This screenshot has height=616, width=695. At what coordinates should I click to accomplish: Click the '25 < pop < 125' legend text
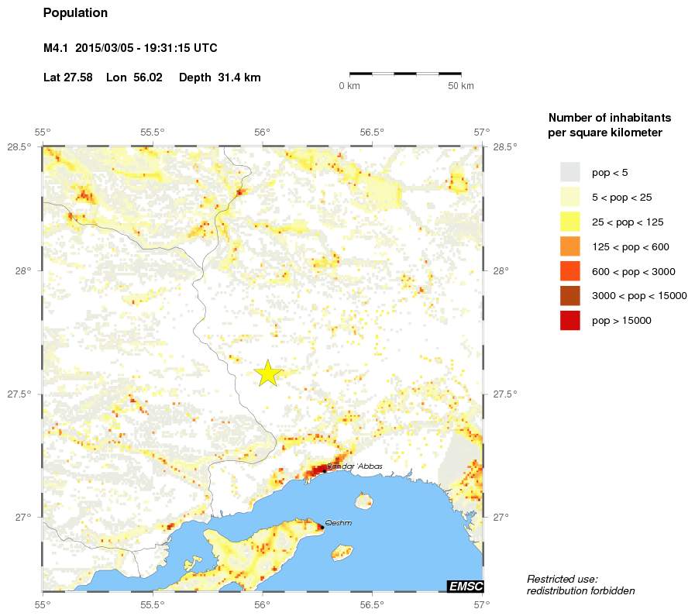click(x=628, y=222)
